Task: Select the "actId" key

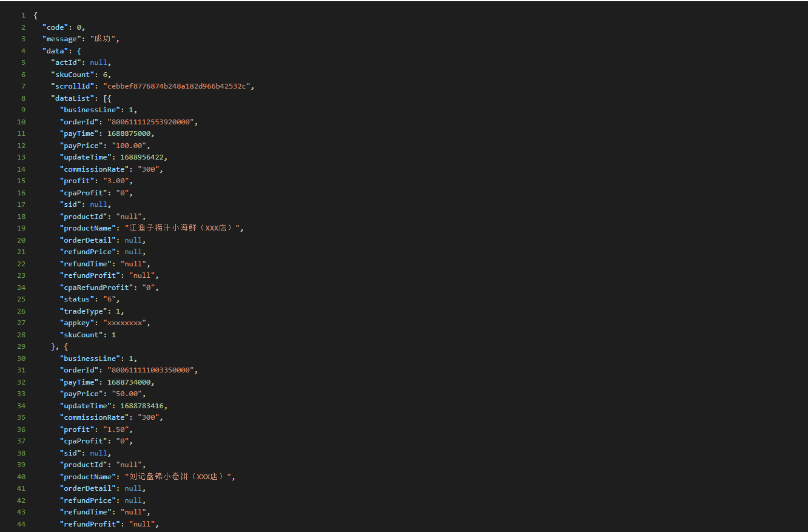Action: pyautogui.click(x=66, y=62)
